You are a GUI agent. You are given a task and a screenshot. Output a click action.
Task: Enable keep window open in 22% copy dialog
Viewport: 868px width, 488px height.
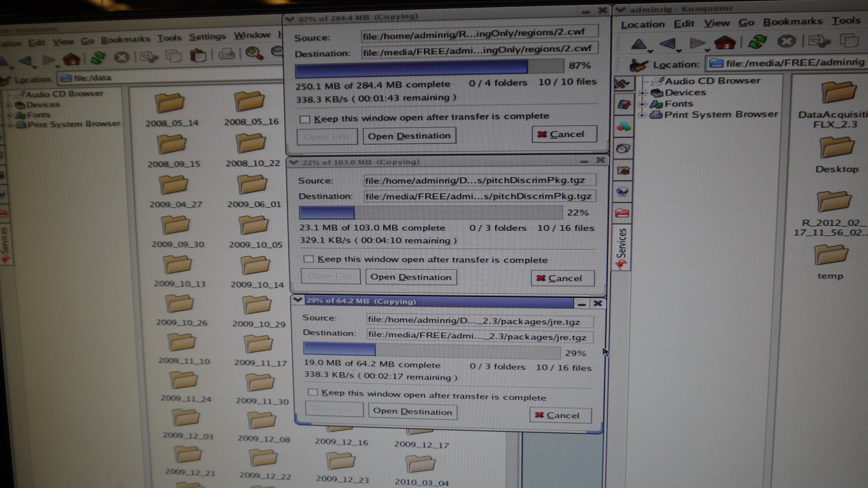[308, 259]
